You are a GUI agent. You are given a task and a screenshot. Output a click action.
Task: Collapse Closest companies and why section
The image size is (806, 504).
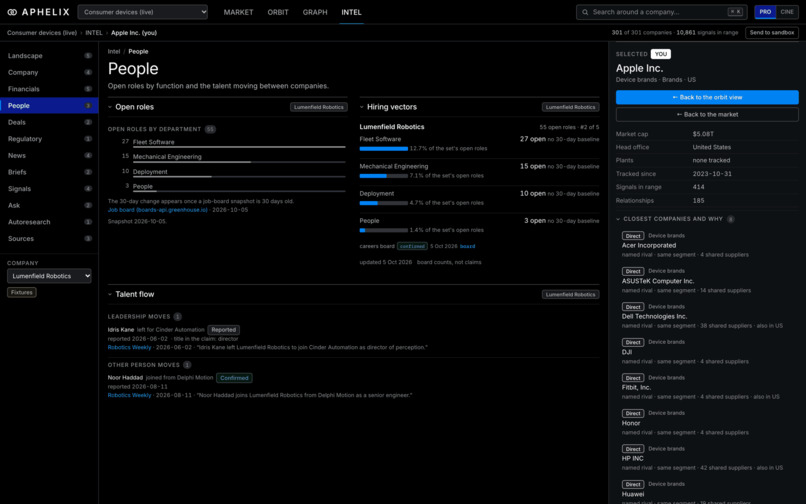click(x=618, y=219)
